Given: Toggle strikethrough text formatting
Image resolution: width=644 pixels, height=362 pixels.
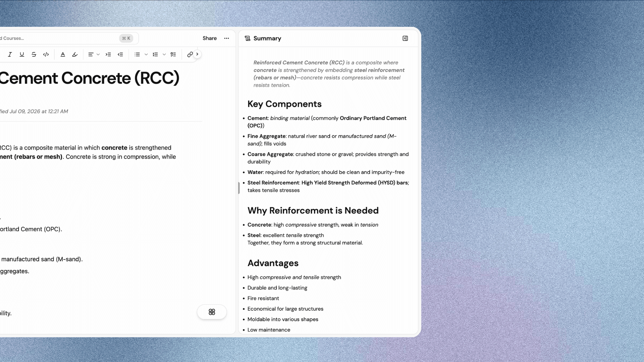Looking at the screenshot, I should (34, 54).
